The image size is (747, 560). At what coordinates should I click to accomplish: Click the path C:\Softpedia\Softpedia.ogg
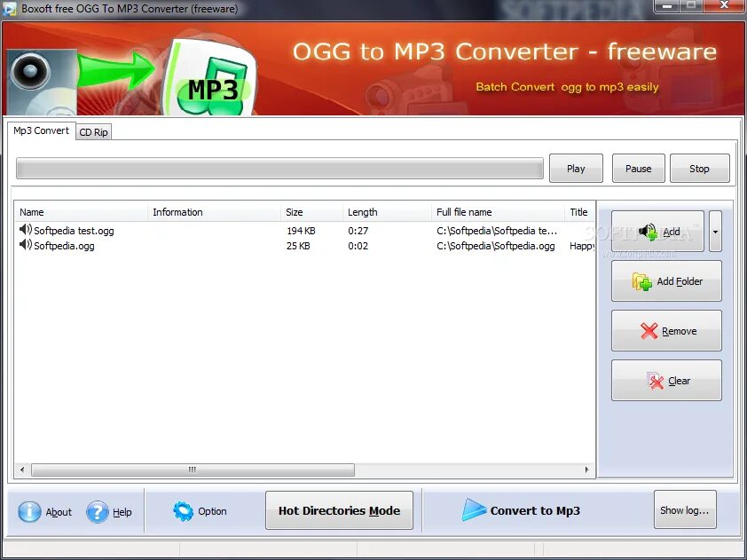coord(495,246)
